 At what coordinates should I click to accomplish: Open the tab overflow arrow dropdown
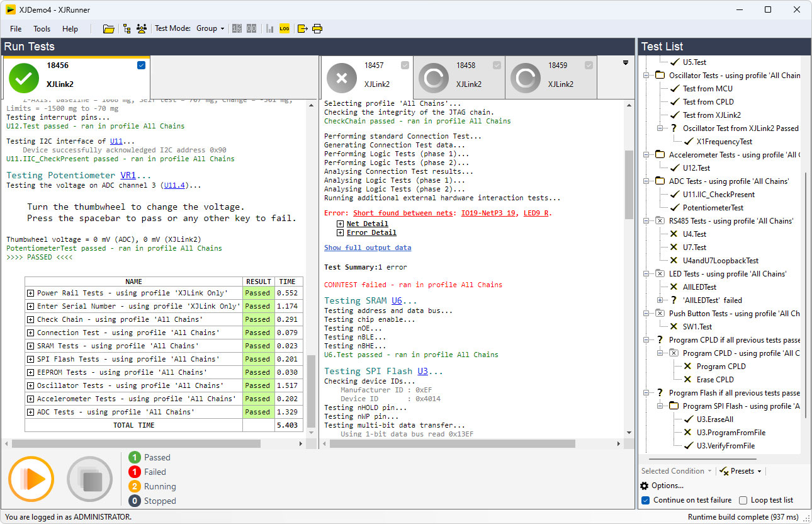[x=625, y=62]
